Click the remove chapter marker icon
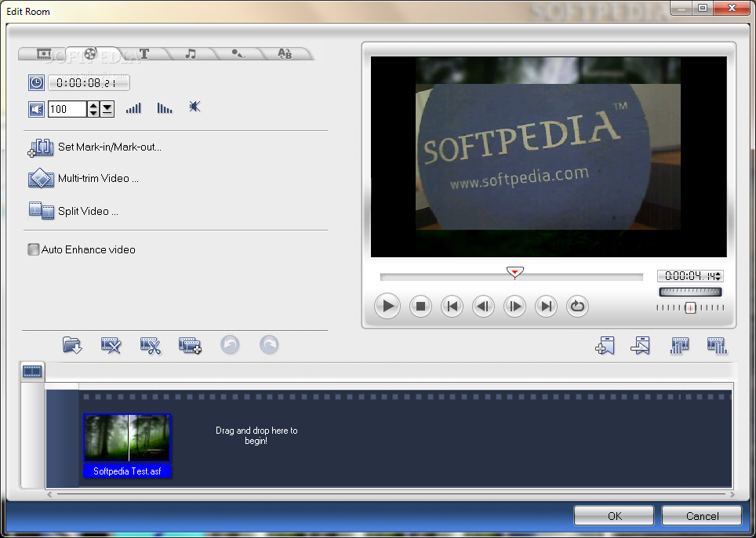Image resolution: width=756 pixels, height=538 pixels. [x=640, y=345]
